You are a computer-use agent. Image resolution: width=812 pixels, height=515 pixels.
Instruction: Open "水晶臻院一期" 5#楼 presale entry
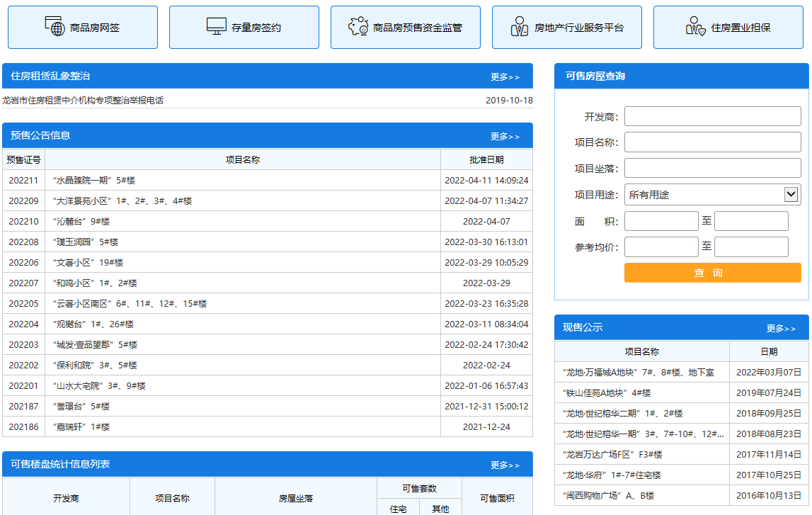click(93, 181)
